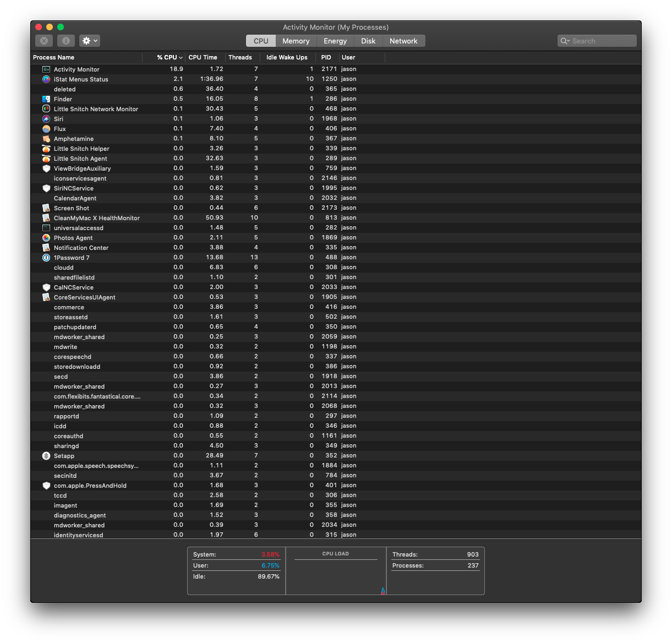
Task: Open the gear action menu
Action: pyautogui.click(x=90, y=41)
